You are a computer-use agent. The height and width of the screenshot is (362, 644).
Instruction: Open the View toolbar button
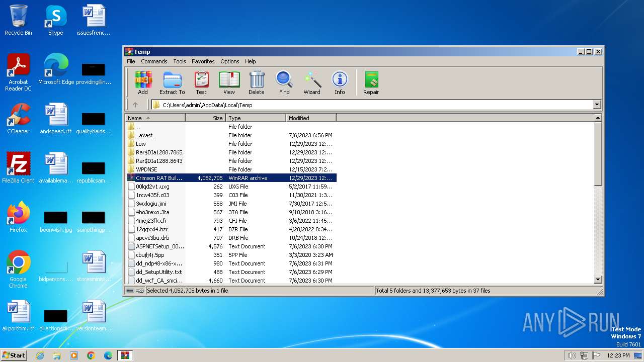click(x=229, y=82)
